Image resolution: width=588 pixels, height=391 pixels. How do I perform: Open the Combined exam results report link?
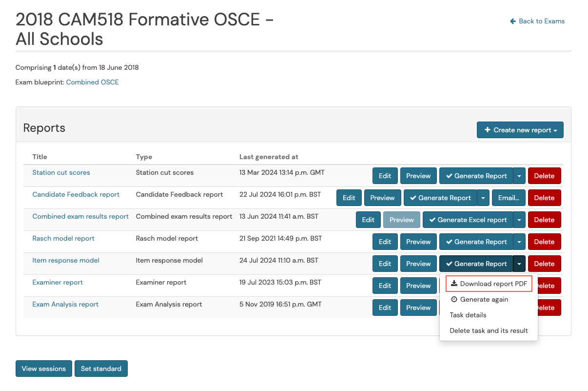click(80, 216)
